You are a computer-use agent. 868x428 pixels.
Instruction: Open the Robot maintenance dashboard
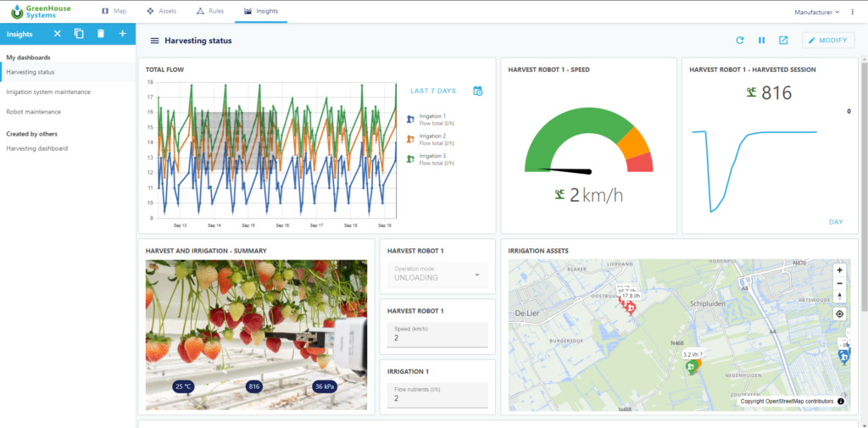(x=34, y=112)
